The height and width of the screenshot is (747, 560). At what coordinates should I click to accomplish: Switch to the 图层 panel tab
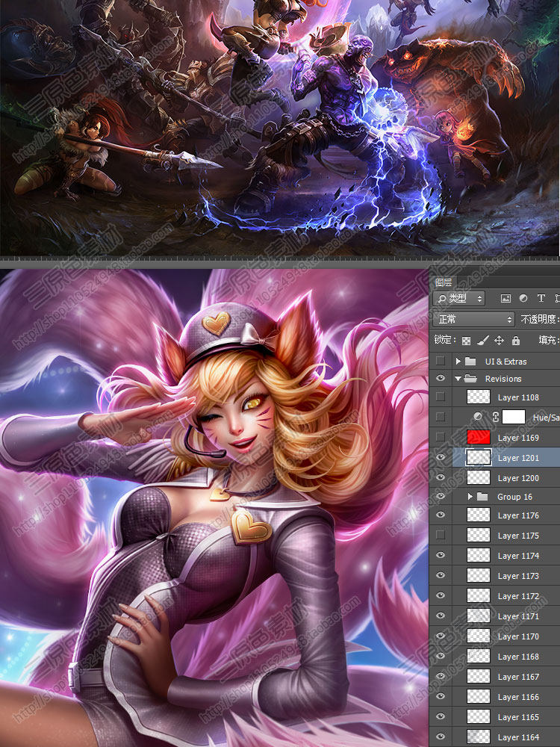(444, 282)
